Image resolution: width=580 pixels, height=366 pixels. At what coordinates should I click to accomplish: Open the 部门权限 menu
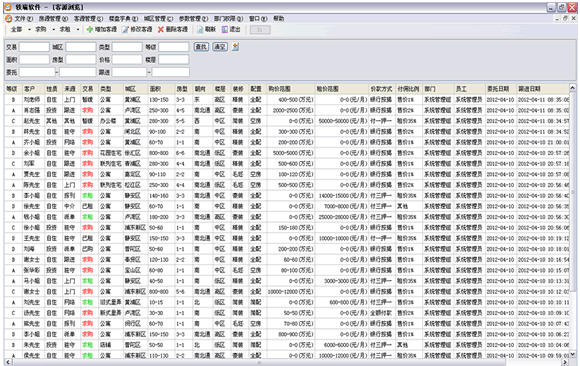tap(228, 19)
